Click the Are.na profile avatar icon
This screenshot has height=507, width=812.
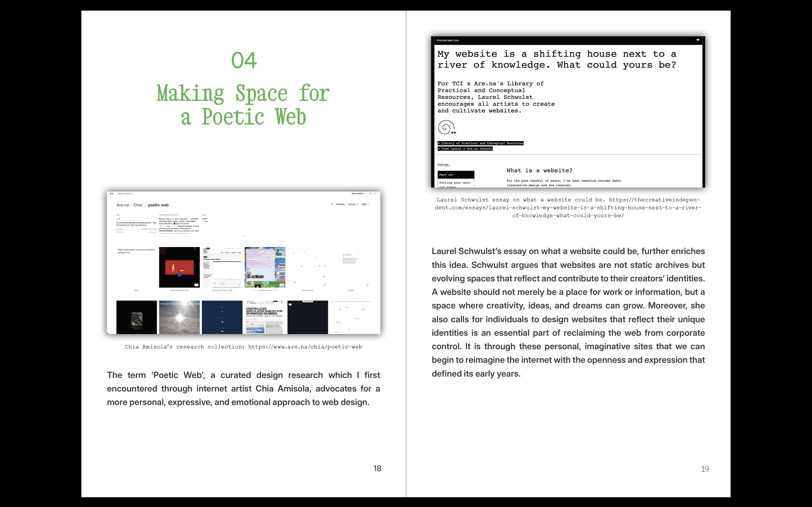click(376, 194)
